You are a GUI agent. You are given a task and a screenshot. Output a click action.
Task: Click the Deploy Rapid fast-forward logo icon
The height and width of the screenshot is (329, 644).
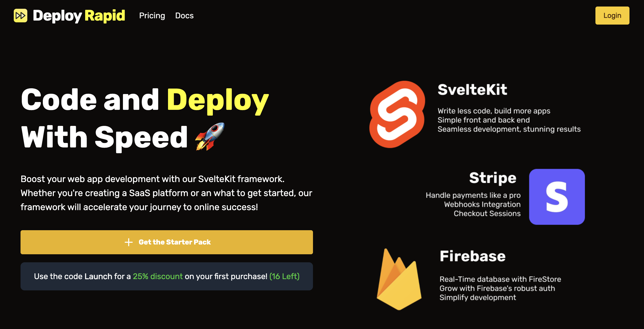[21, 16]
